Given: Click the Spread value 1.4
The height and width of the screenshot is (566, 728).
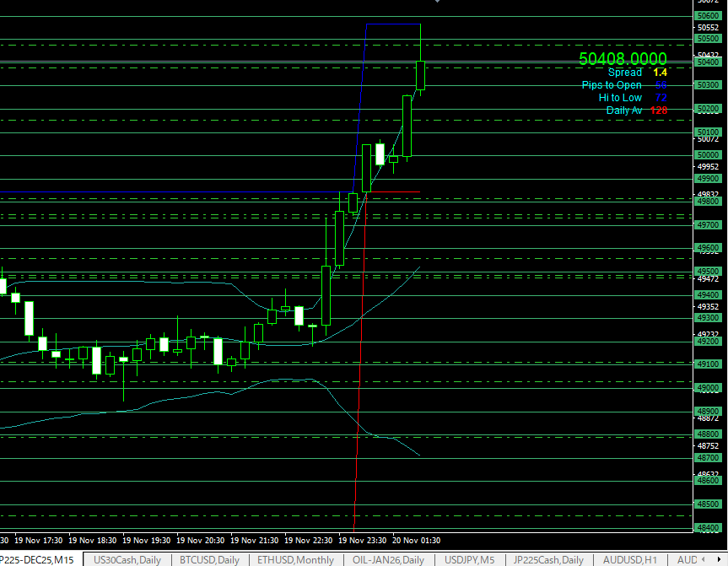Looking at the screenshot, I should [660, 73].
